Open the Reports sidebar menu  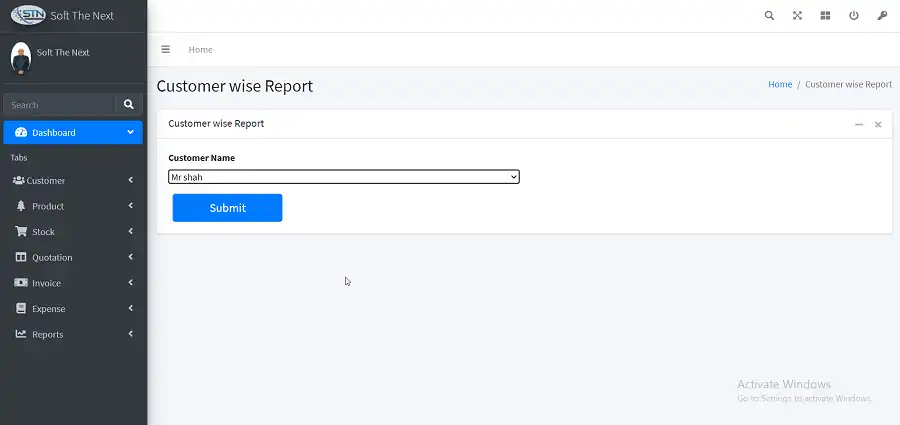[x=73, y=335]
